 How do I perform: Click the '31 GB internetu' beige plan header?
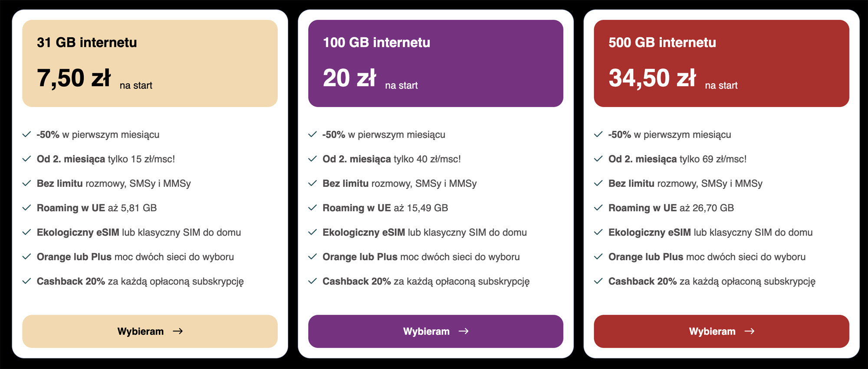tap(87, 42)
